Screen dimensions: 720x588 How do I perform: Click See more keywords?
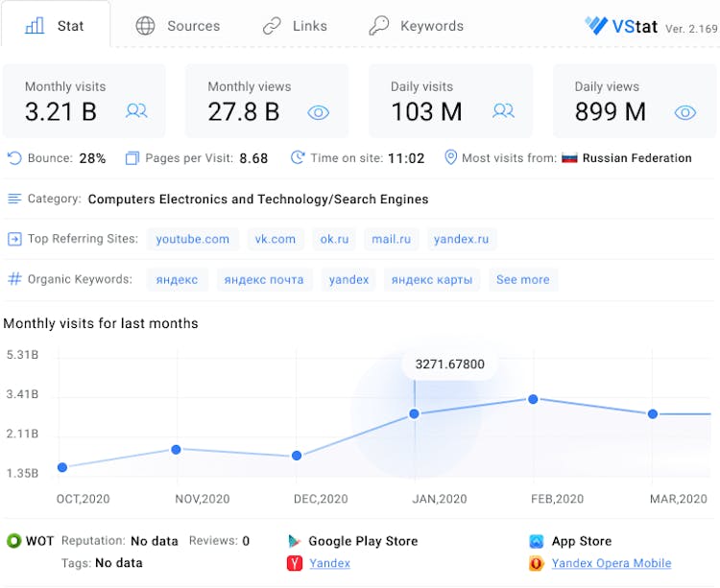coord(523,279)
